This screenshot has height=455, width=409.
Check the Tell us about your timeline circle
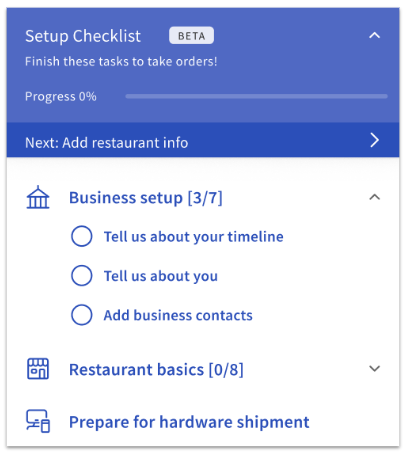pyautogui.click(x=82, y=236)
